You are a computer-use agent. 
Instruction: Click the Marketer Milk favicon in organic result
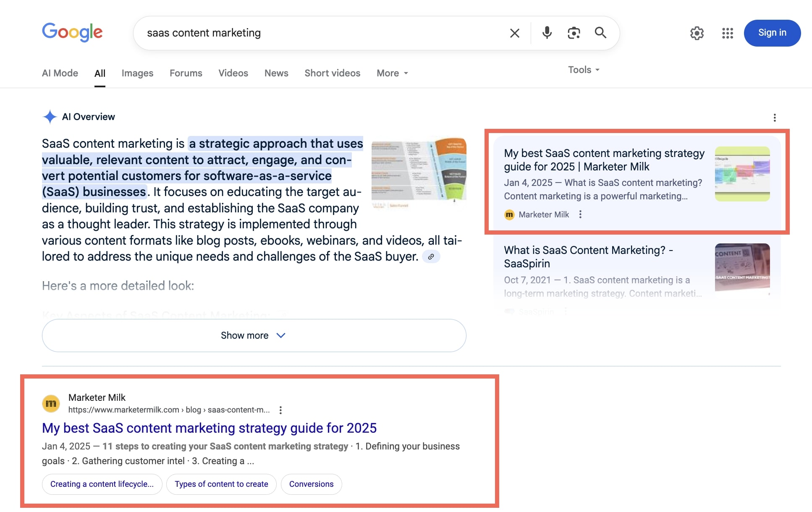click(x=51, y=404)
